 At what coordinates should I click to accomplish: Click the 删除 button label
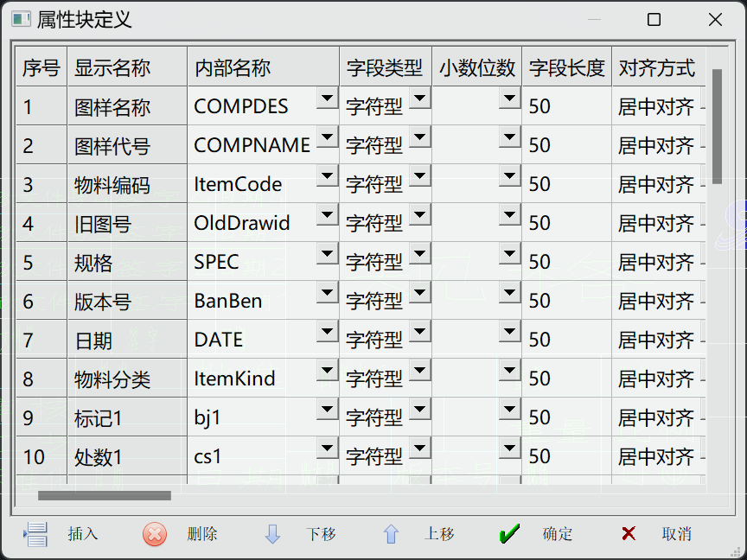click(202, 534)
